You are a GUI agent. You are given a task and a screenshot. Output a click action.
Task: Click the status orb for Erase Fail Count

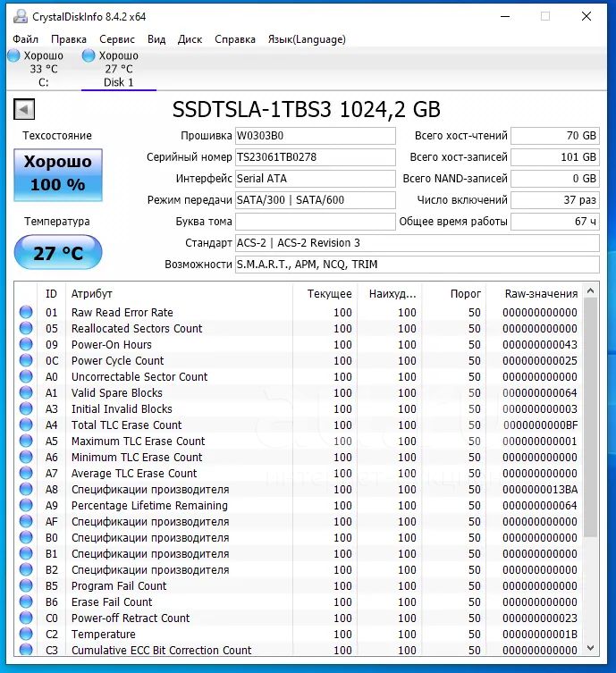[26, 601]
